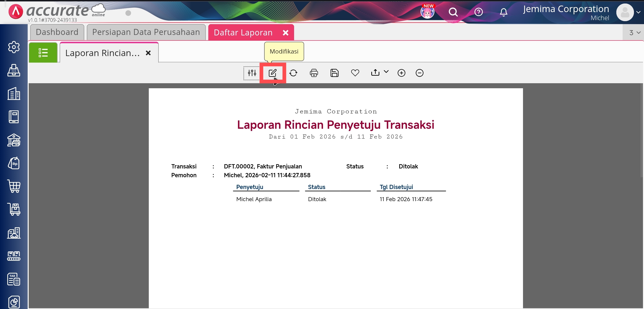Switch to the Dashboard tab
The height and width of the screenshot is (309, 644).
57,32
